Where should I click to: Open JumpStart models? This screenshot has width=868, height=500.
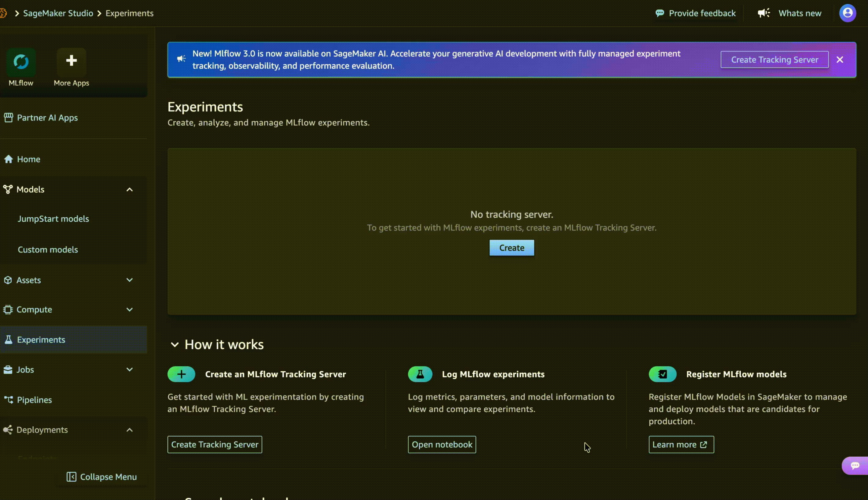53,219
